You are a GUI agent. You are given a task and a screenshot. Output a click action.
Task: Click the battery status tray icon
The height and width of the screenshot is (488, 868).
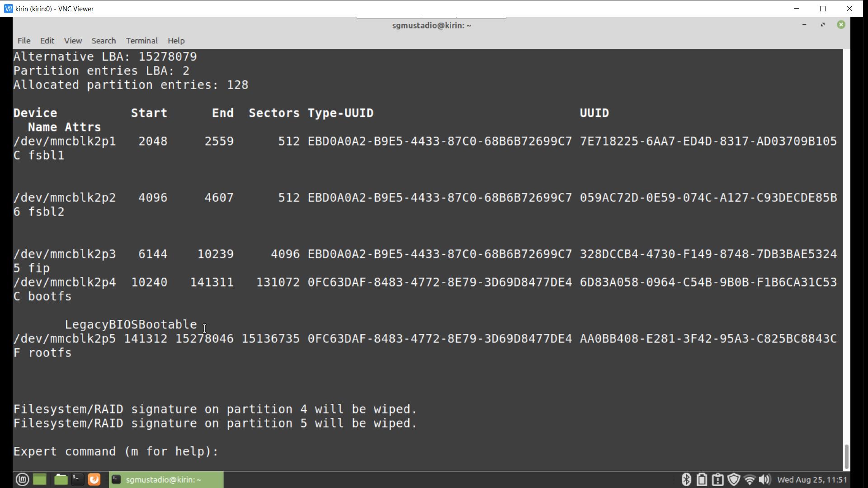click(x=702, y=479)
